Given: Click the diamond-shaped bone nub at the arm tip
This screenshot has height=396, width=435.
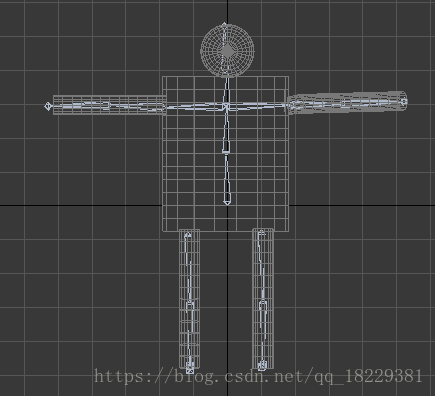Looking at the screenshot, I should click(x=48, y=106).
